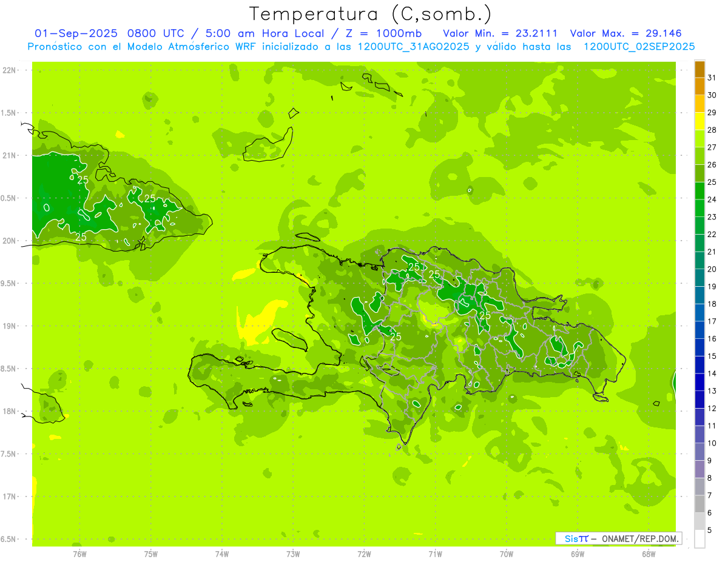Click the "Valor Max. = 29.146" value
This screenshot has width=728, height=562.
tap(625, 33)
